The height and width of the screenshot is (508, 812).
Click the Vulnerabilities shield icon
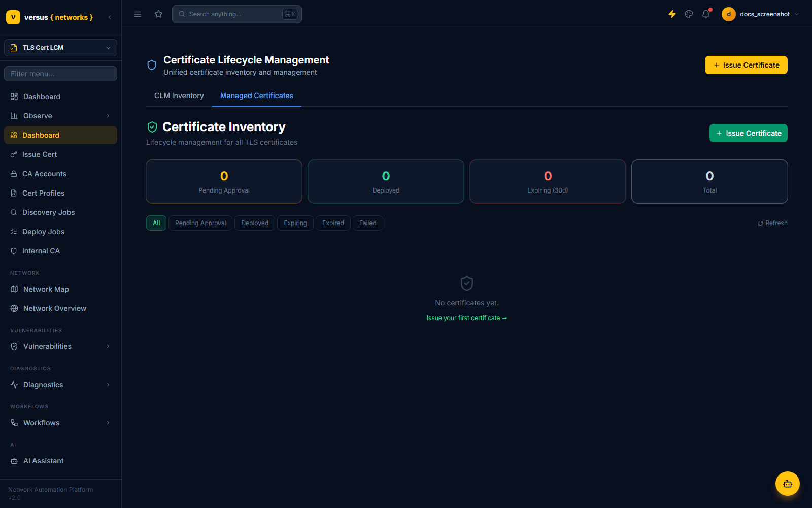point(14,346)
